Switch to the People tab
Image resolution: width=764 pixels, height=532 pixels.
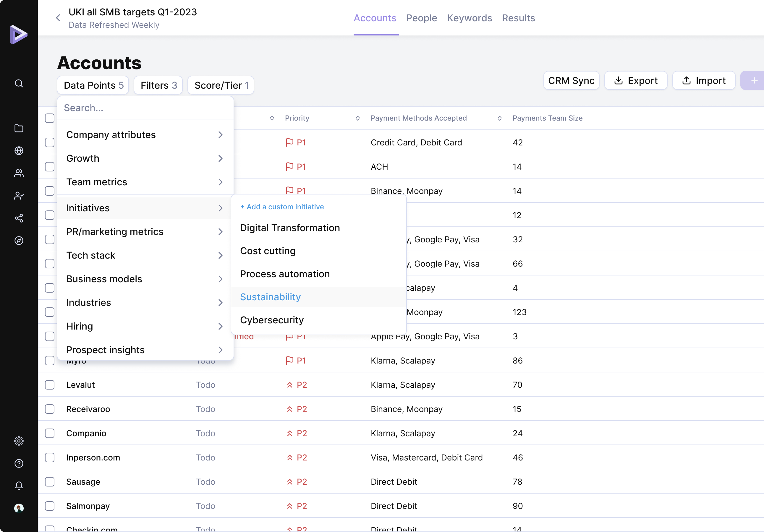tap(421, 18)
